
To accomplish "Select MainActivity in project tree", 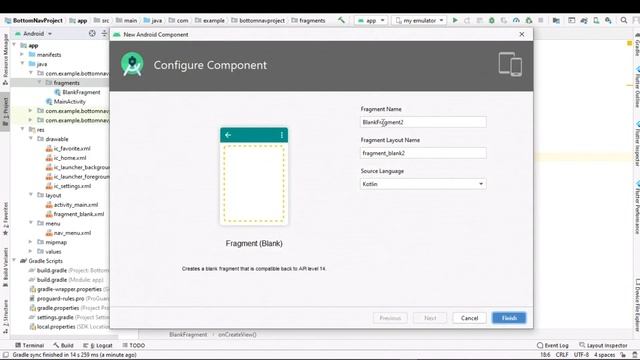I will 69,102.
